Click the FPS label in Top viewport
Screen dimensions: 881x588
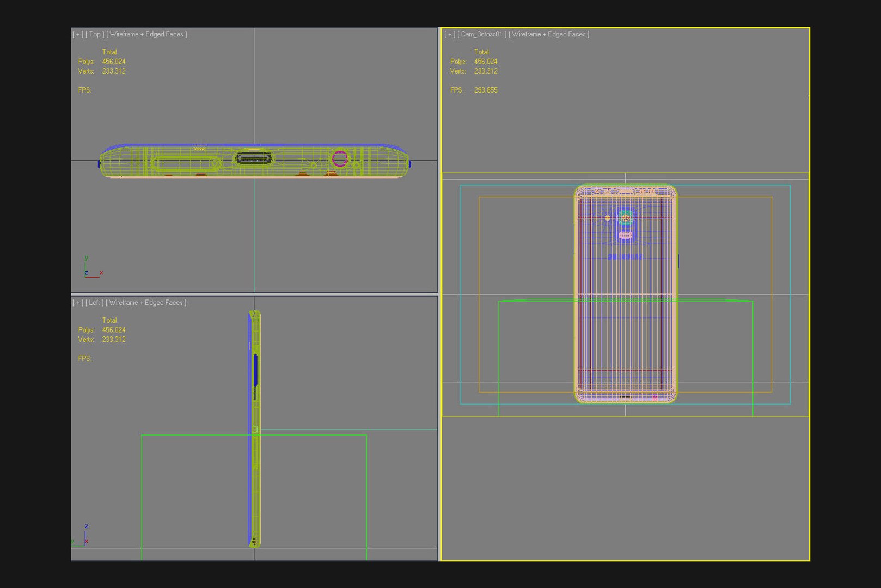pyautogui.click(x=85, y=90)
